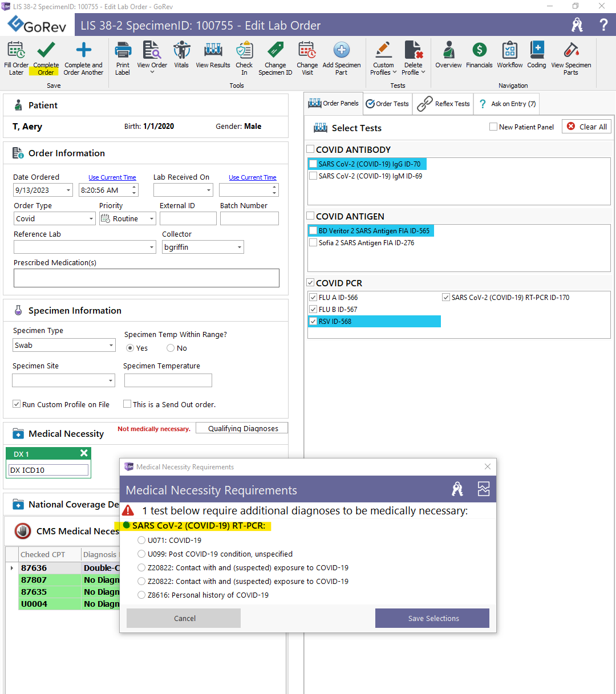
Task: Check This is a Send Out order
Action: pyautogui.click(x=127, y=404)
